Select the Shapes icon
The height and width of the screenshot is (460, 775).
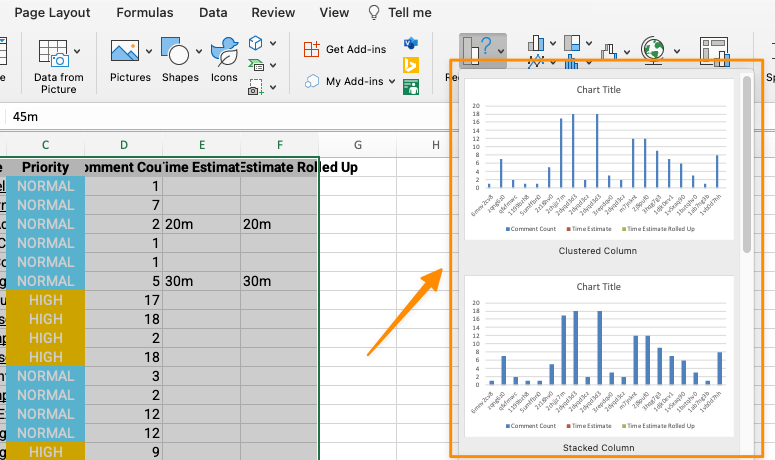click(x=175, y=52)
